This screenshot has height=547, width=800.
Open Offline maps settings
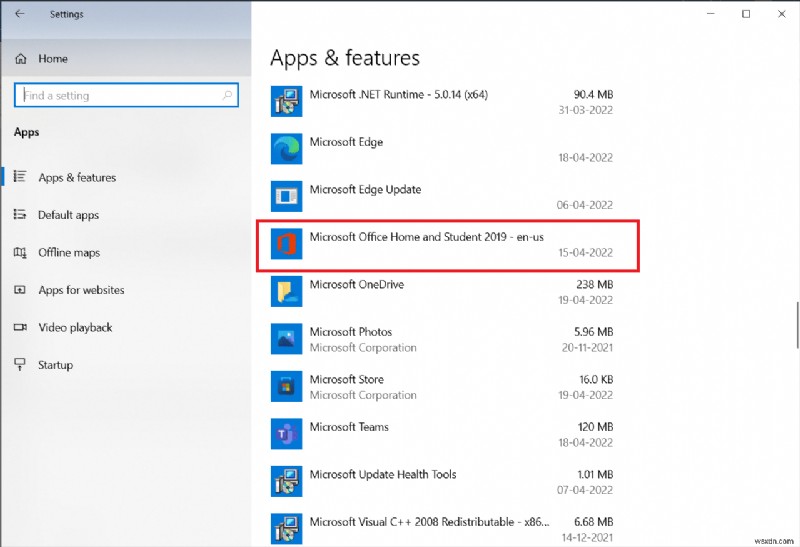tap(126, 252)
